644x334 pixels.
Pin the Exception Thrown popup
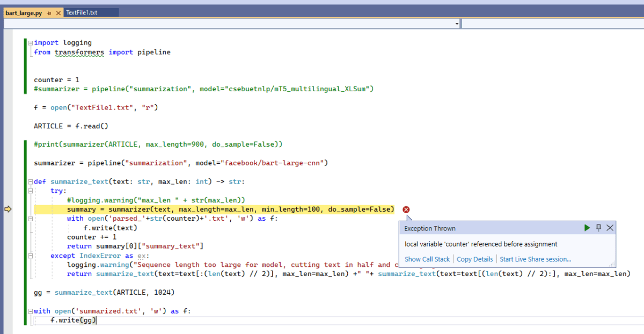coord(599,228)
